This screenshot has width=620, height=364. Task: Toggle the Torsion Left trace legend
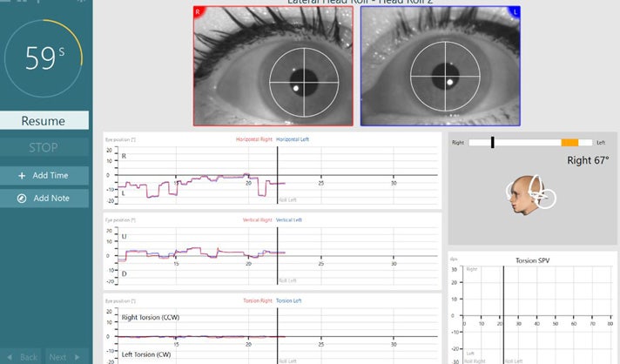(288, 300)
